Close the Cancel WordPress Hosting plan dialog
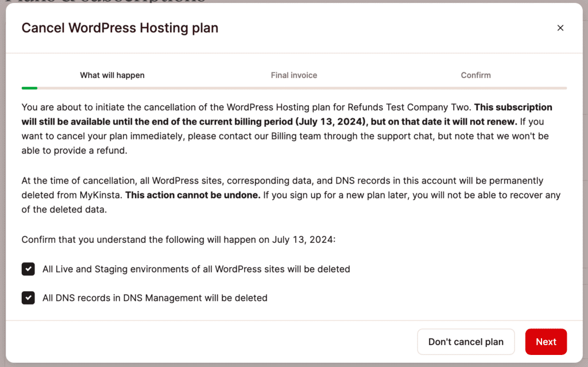 (560, 28)
